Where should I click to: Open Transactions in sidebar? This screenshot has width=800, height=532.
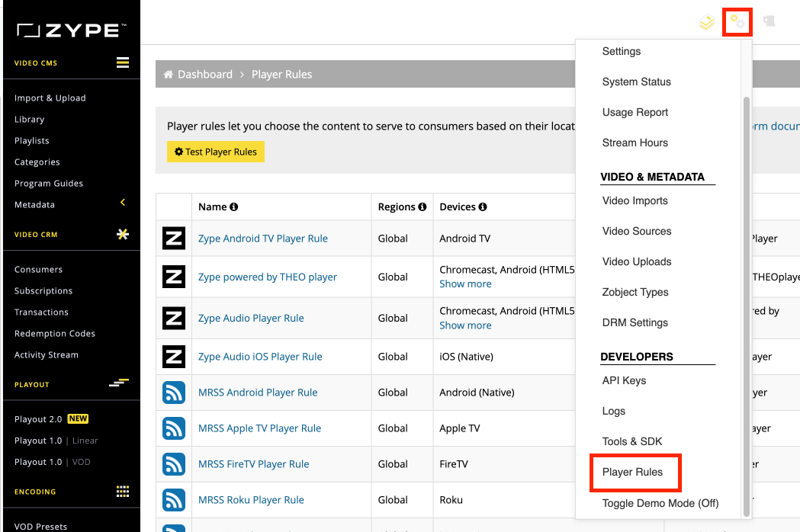tap(41, 312)
